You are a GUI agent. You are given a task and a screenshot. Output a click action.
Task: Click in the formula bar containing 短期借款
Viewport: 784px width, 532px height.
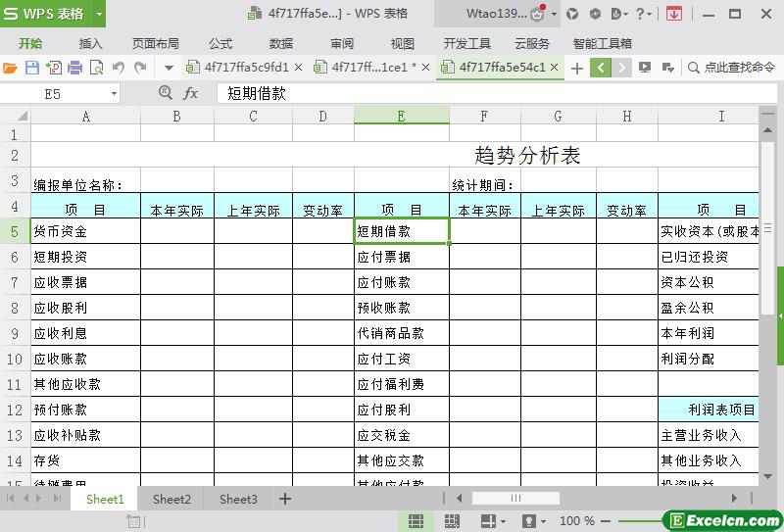495,93
